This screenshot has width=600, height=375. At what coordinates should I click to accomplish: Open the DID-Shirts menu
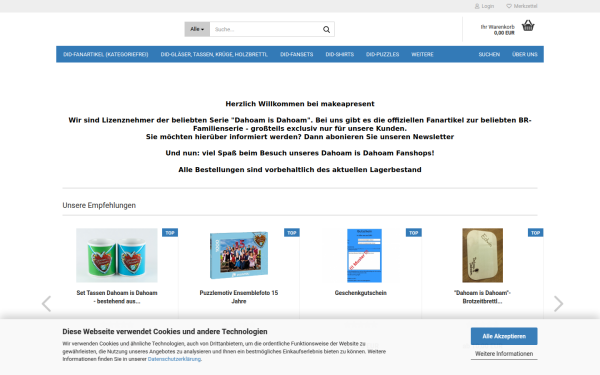[x=339, y=54]
